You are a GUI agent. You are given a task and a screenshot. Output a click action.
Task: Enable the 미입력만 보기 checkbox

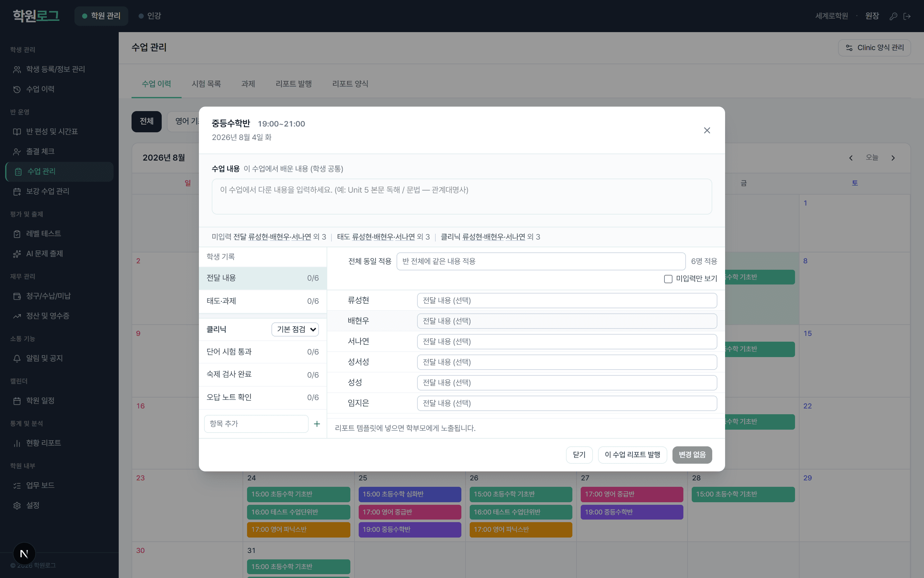[668, 279]
